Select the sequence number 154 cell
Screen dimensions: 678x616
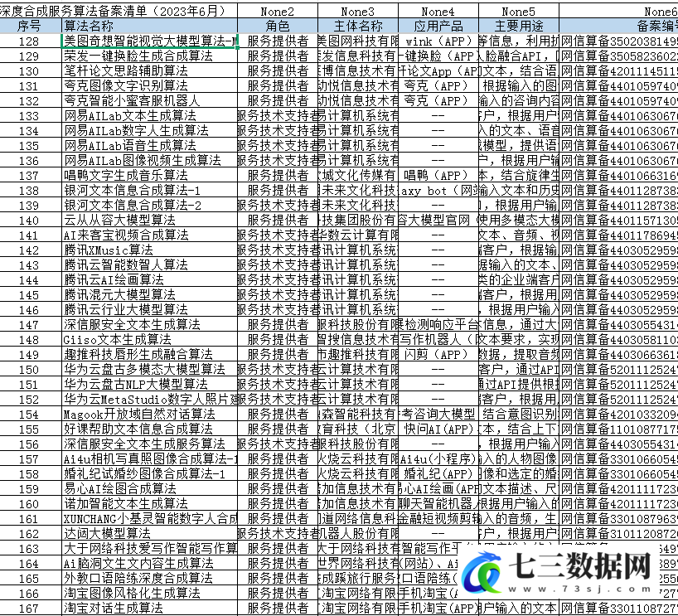coord(31,415)
